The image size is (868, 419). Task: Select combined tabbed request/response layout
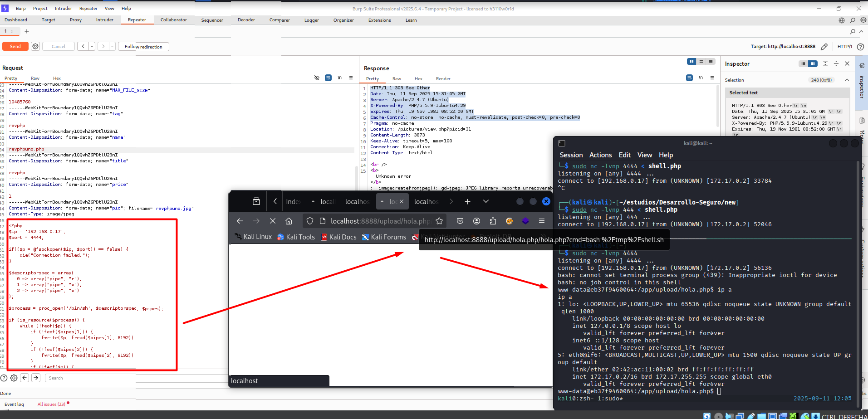click(x=711, y=62)
